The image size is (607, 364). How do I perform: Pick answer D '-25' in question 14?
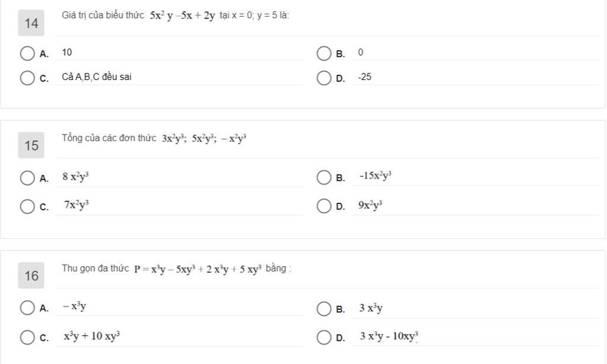click(x=324, y=78)
